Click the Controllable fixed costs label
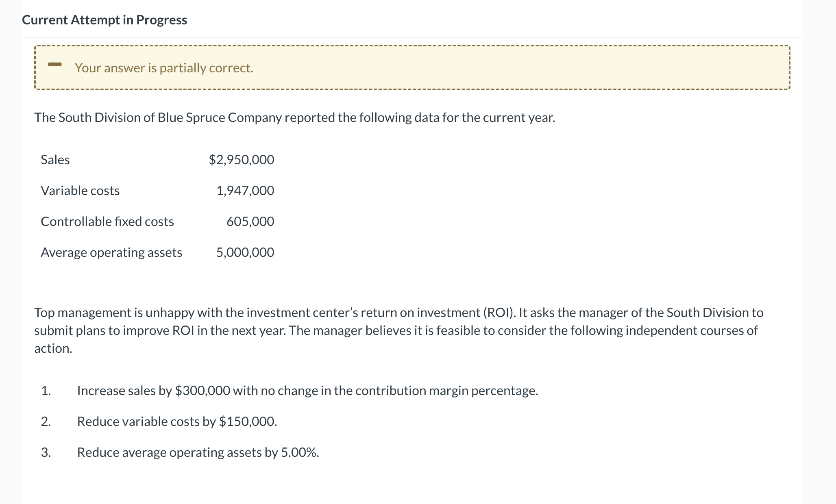Viewport: 836px width, 504px height. tap(107, 222)
